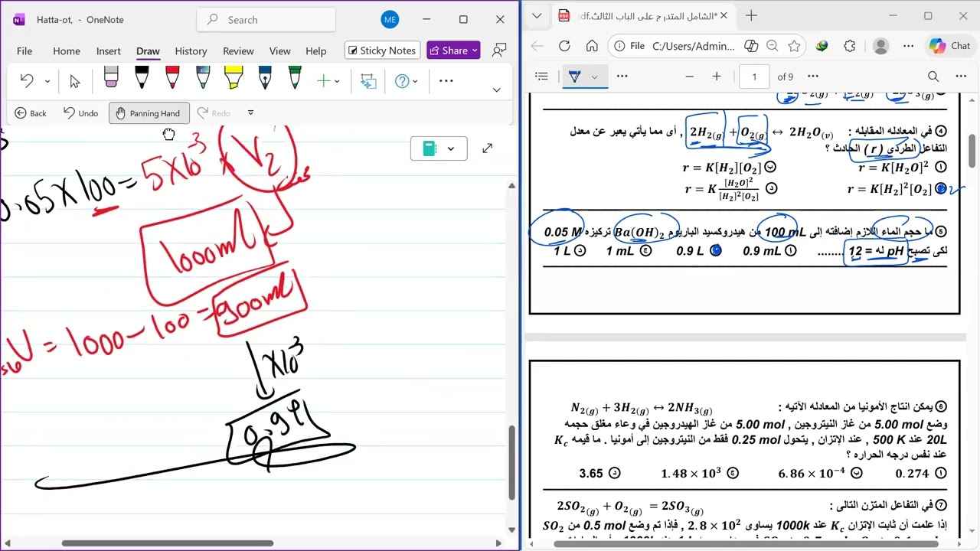
Task: Click OneNote horizontal scrollbar thumb
Action: (x=167, y=543)
